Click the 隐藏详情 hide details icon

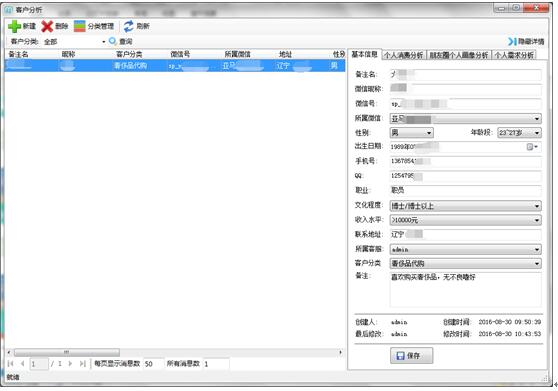click(x=512, y=42)
